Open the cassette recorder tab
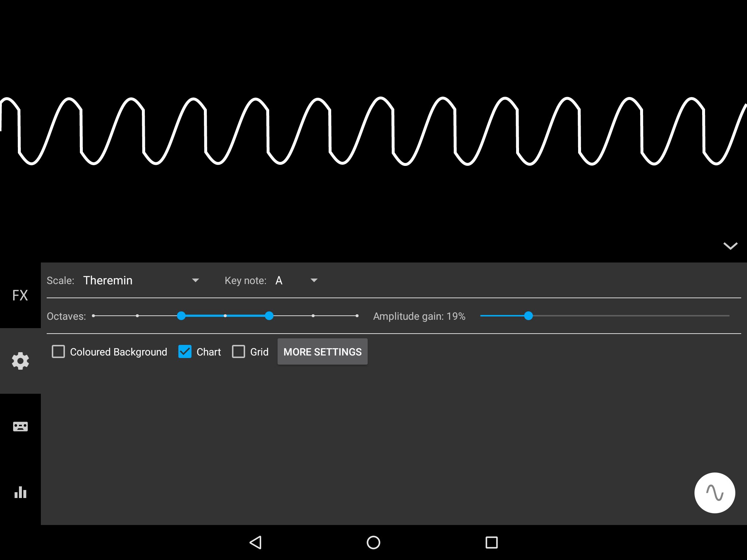The image size is (747, 560). click(x=20, y=427)
